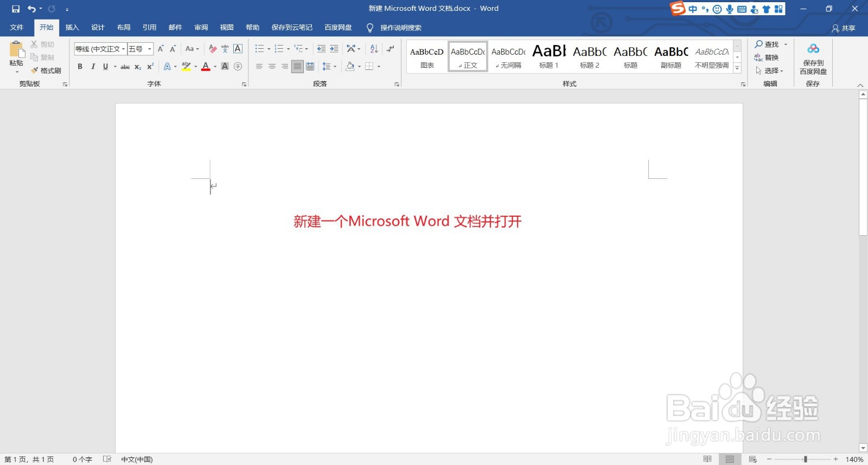
Task: Expand the styles gallery more arrow
Action: click(x=737, y=68)
